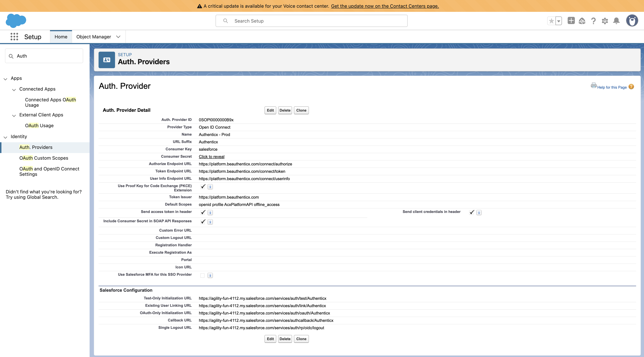Open the global actions plus icon
This screenshot has height=357, width=644.
click(571, 20)
